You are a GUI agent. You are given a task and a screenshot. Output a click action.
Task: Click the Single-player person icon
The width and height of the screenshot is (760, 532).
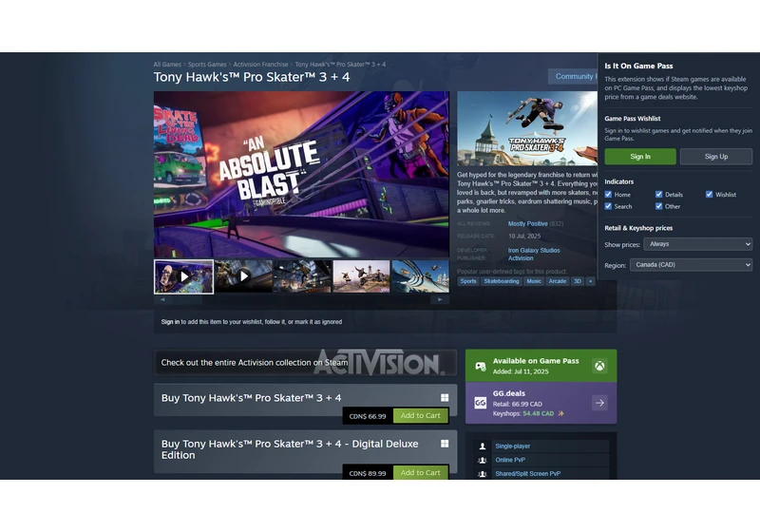(483, 446)
